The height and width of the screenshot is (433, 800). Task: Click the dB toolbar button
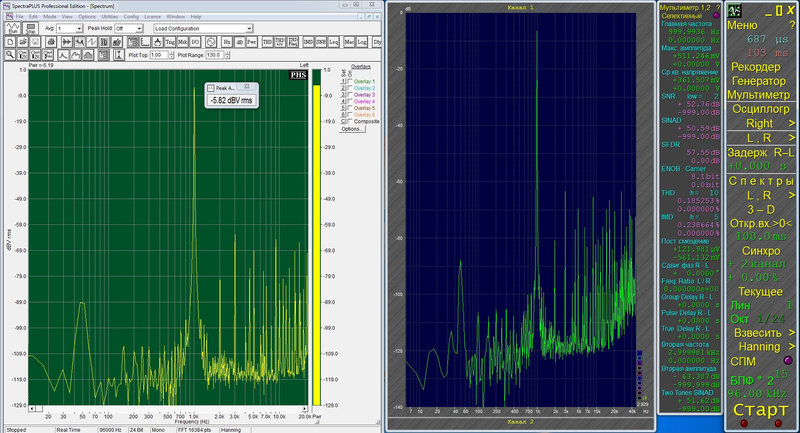(240, 42)
